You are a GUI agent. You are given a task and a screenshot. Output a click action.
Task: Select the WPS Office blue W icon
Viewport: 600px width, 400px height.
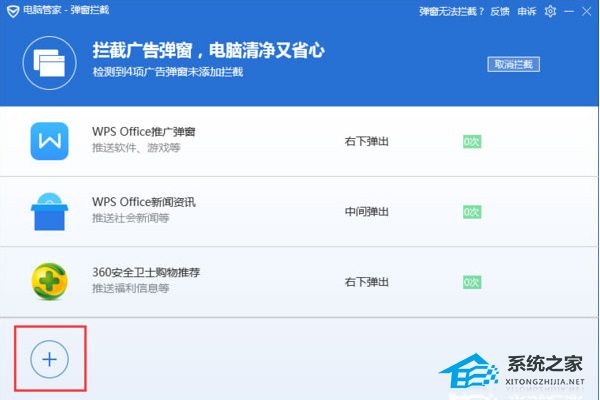point(49,141)
